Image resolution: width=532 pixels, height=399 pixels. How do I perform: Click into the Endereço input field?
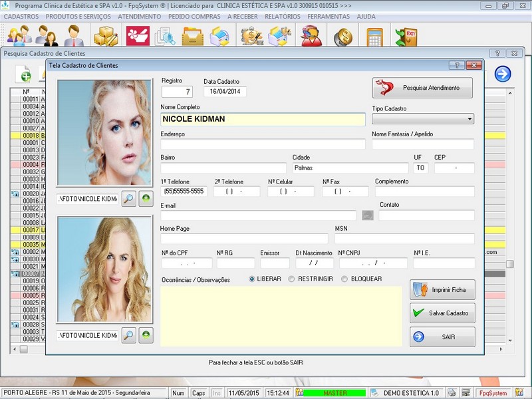point(263,144)
